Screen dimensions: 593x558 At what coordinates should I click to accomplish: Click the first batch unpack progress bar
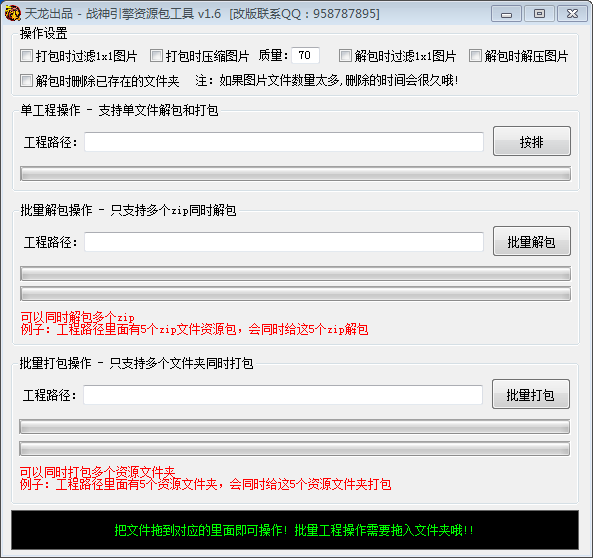295,274
